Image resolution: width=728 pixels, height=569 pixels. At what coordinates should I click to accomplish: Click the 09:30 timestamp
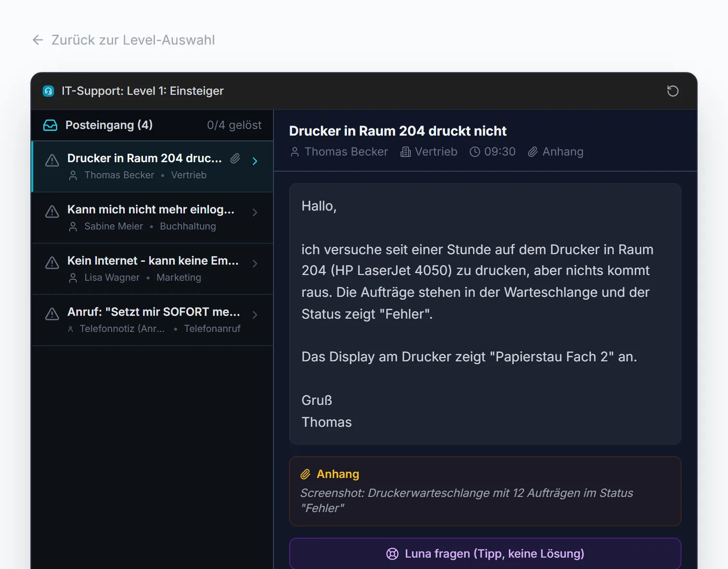point(500,152)
